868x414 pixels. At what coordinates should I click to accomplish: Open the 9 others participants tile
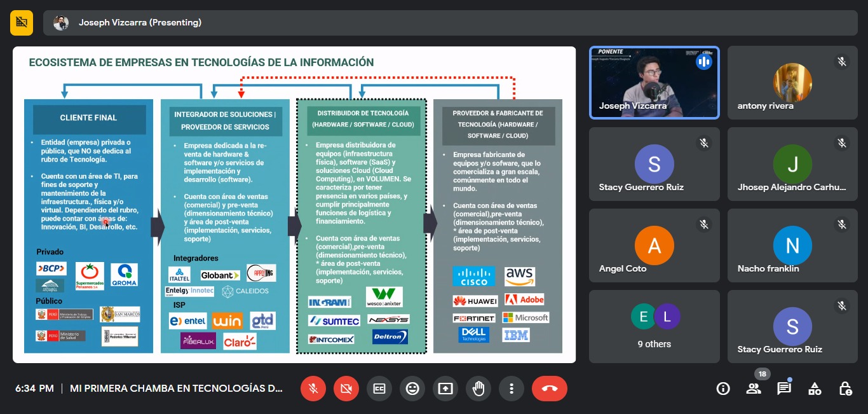click(x=654, y=327)
